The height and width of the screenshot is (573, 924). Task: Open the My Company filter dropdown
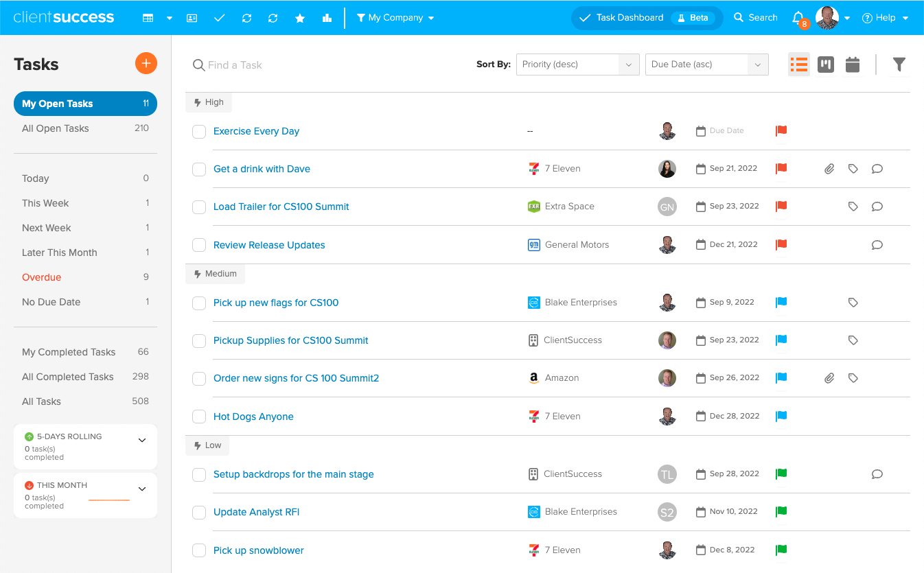coord(395,18)
